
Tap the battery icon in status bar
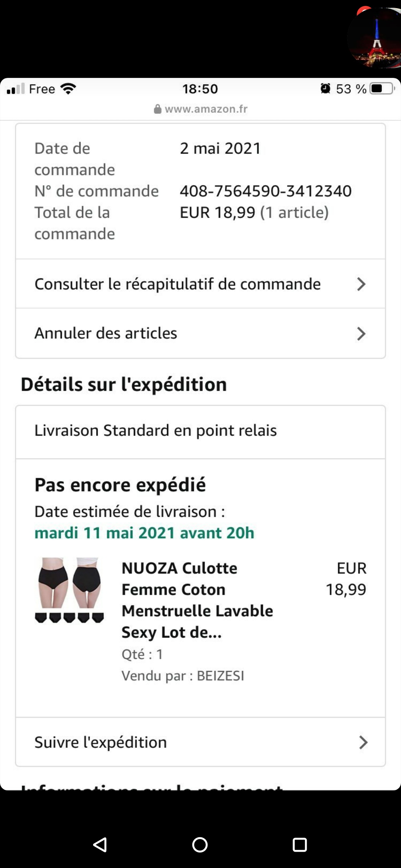382,89
